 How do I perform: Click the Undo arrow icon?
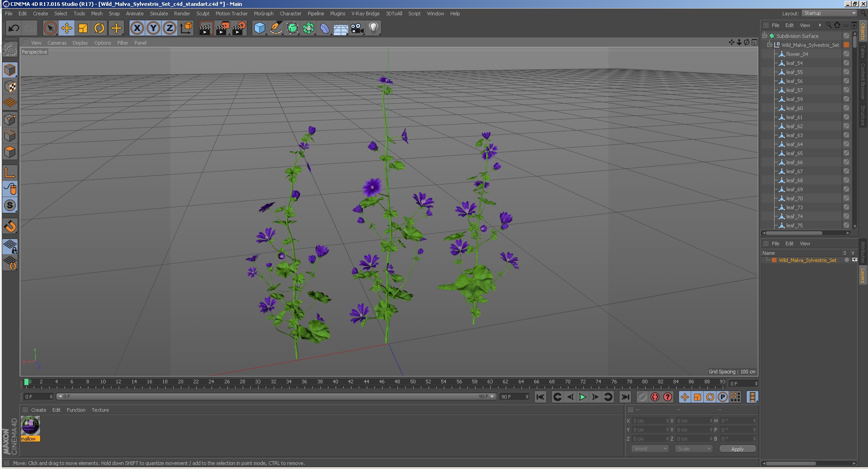[14, 28]
